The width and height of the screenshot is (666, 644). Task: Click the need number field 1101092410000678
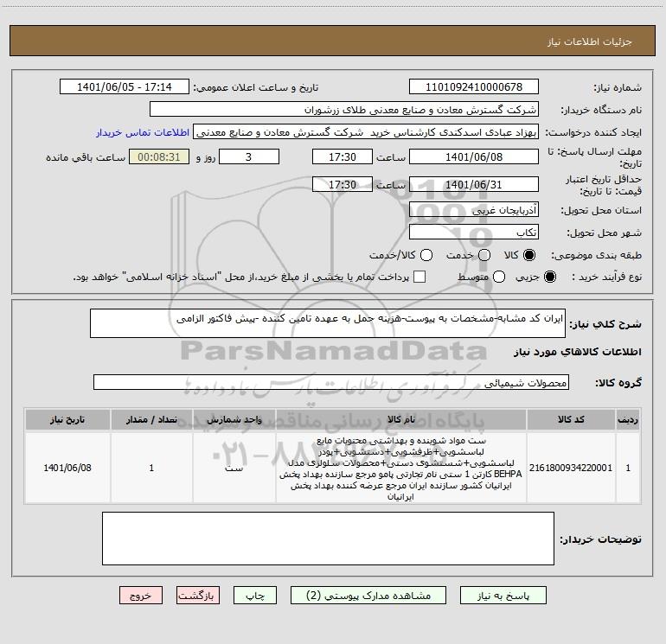point(474,87)
